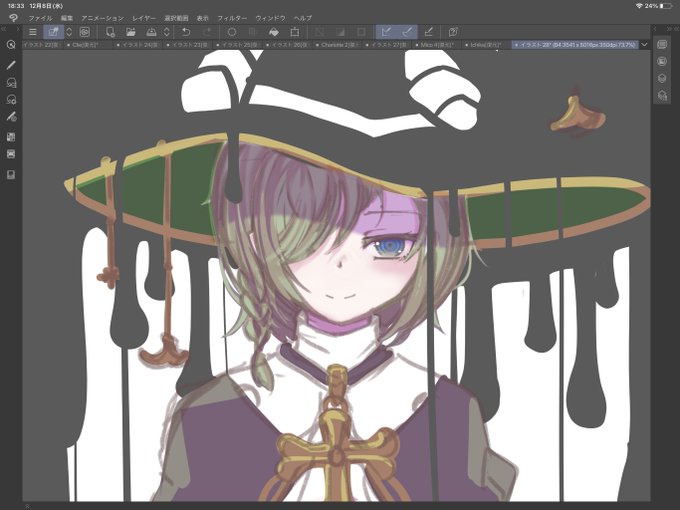Expand bottom timeline panel arrows
Viewport: 680px width, 510px height.
[27, 506]
